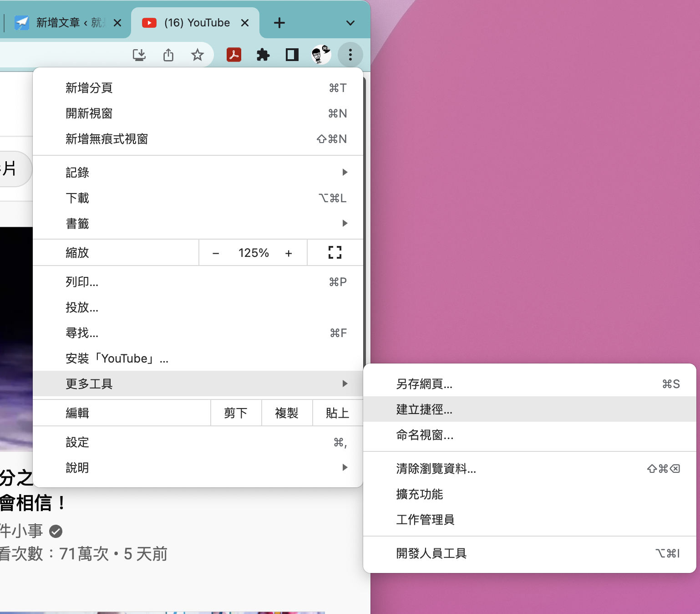
Task: Click the fullscreen icon in zoom row
Action: pyautogui.click(x=335, y=252)
